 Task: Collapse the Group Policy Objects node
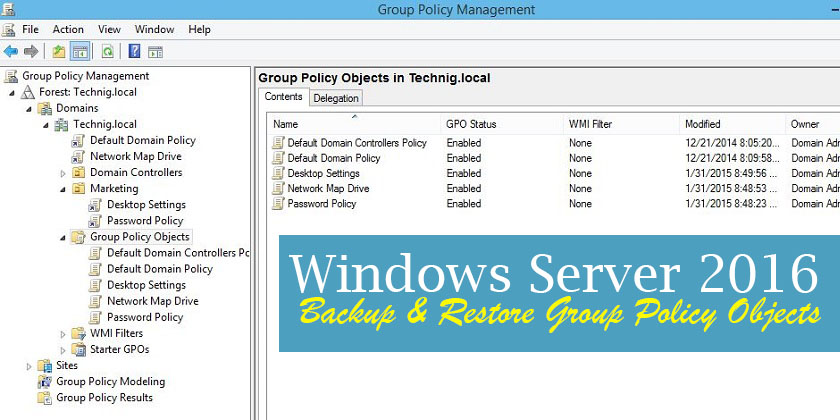pos(63,237)
